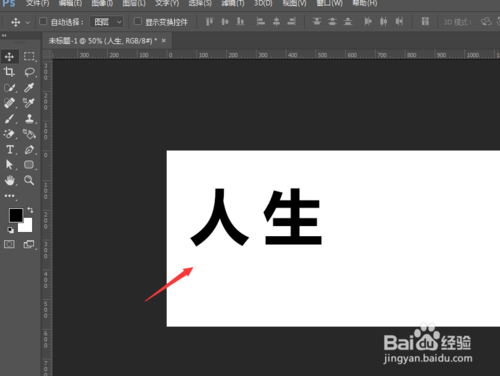Switch to the 未标题-1 document tab
Viewport: 500px width, 376px height.
click(x=103, y=41)
